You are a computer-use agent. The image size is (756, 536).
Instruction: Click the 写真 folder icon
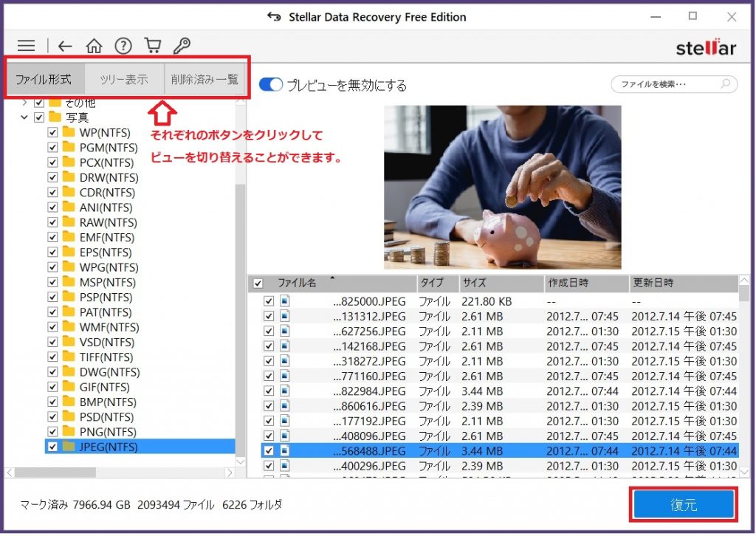coord(55,117)
